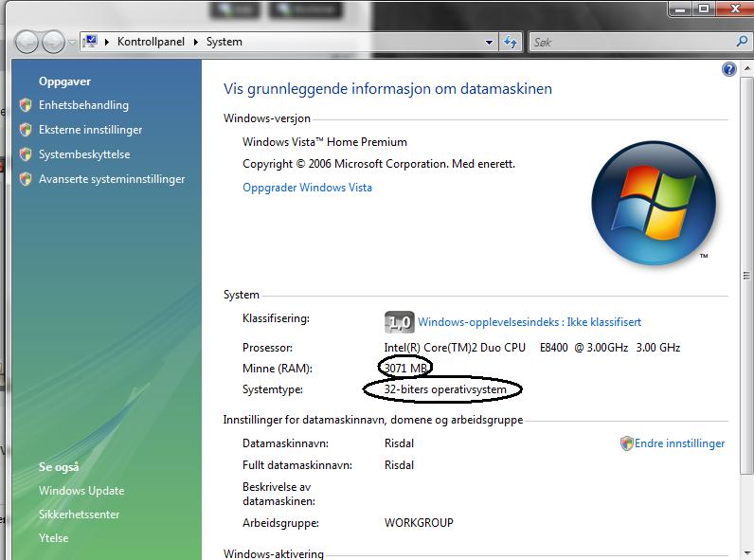Select the Risdal value beside Fullt datamaskinnavn
This screenshot has width=754, height=560.
[x=399, y=465]
